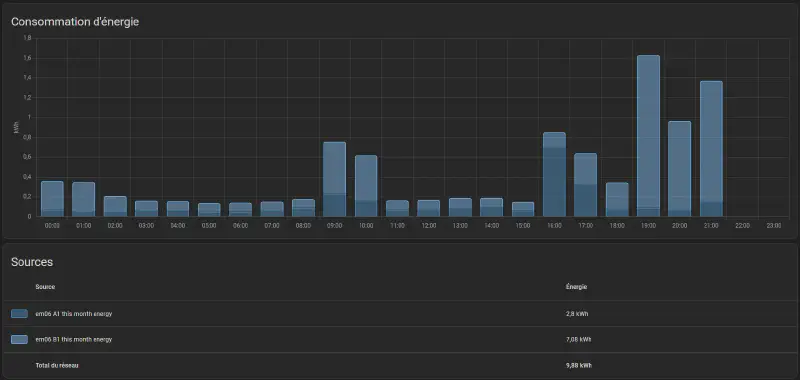Image resolution: width=800 pixels, height=380 pixels.
Task: Click the 2,8 kWh energy value
Action: point(577,314)
